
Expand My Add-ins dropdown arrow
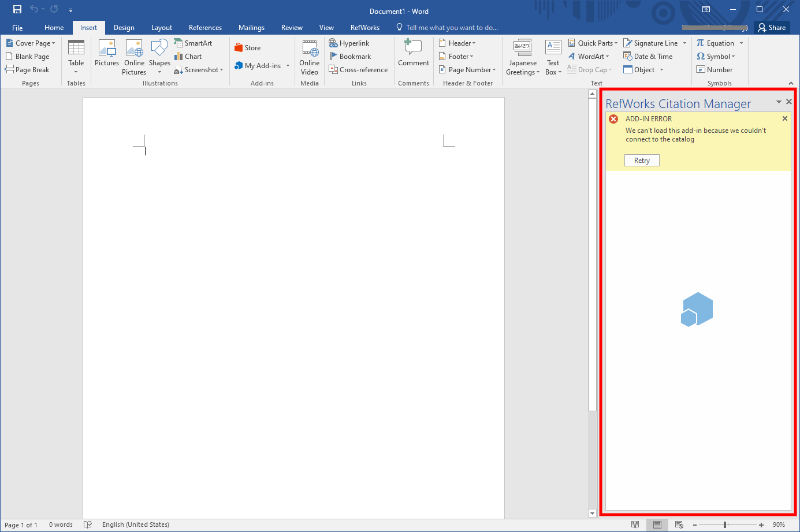pos(288,66)
